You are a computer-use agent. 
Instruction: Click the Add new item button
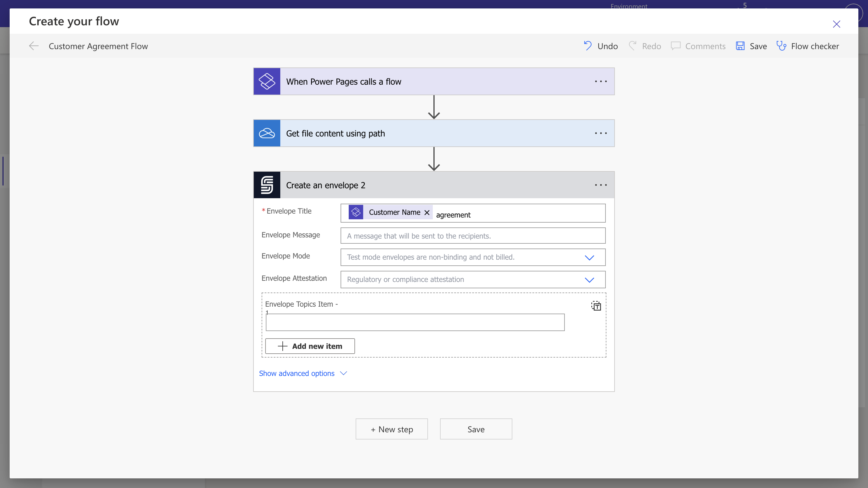[310, 346]
